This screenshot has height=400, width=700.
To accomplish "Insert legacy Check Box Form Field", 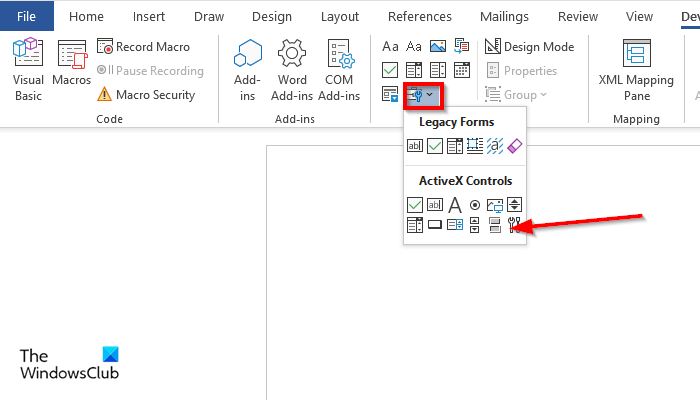I will point(435,146).
